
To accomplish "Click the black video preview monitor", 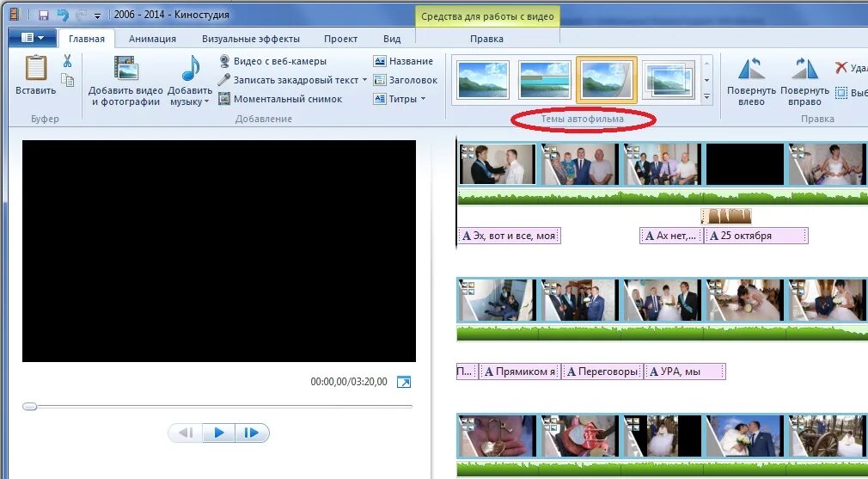I will click(219, 251).
